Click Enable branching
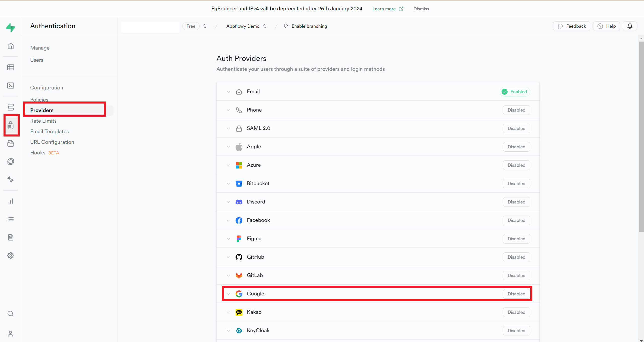The image size is (644, 342). tap(305, 26)
